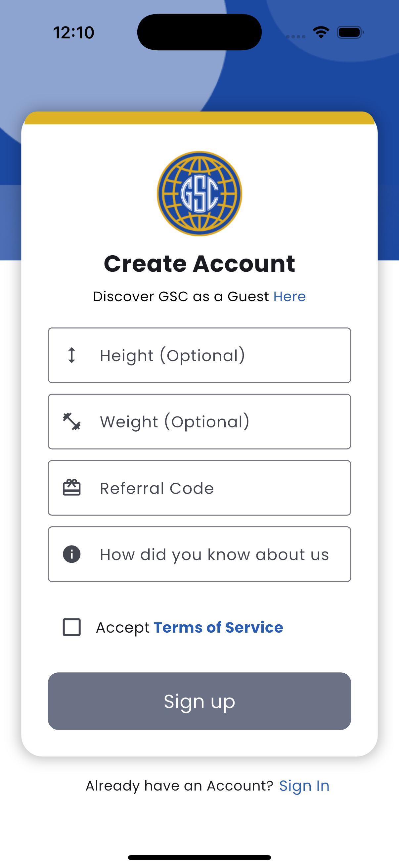
Task: Focus the Referral Code field
Action: click(199, 488)
